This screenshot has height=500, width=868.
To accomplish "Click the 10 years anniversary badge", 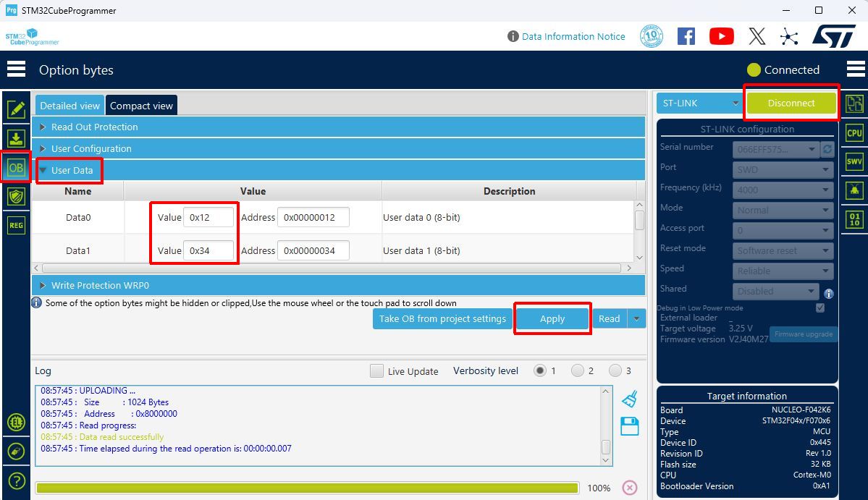I will (x=652, y=36).
